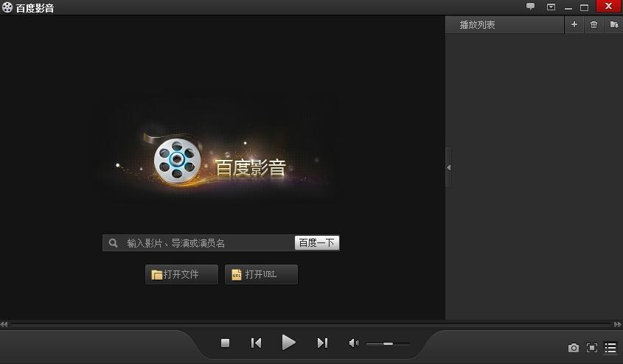Click the Baidu Player film reel logo in title bar
Viewport: 623px width, 364px height.
tap(7, 7)
